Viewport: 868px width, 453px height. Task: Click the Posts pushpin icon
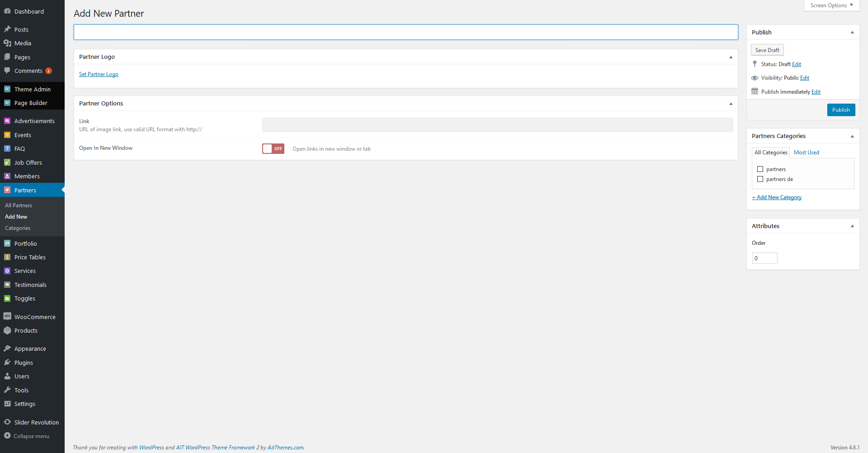tap(7, 29)
